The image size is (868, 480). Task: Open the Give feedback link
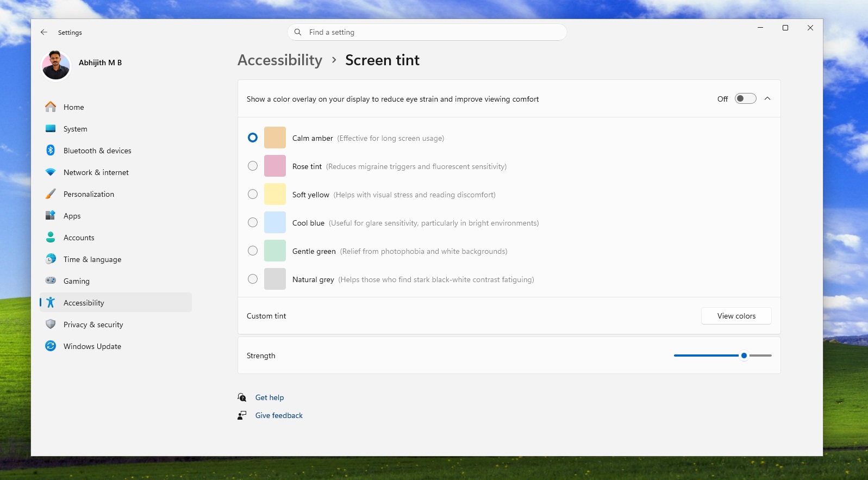279,415
